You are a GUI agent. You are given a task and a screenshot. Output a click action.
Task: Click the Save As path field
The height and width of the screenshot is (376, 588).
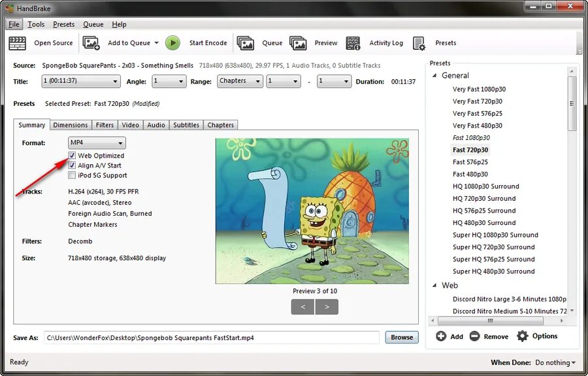click(211, 337)
